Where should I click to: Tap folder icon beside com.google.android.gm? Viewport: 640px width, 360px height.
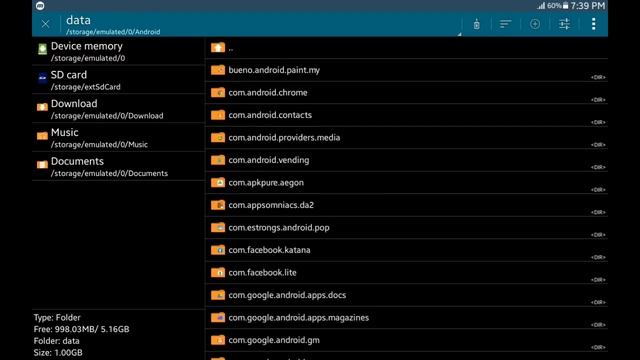[218, 339]
